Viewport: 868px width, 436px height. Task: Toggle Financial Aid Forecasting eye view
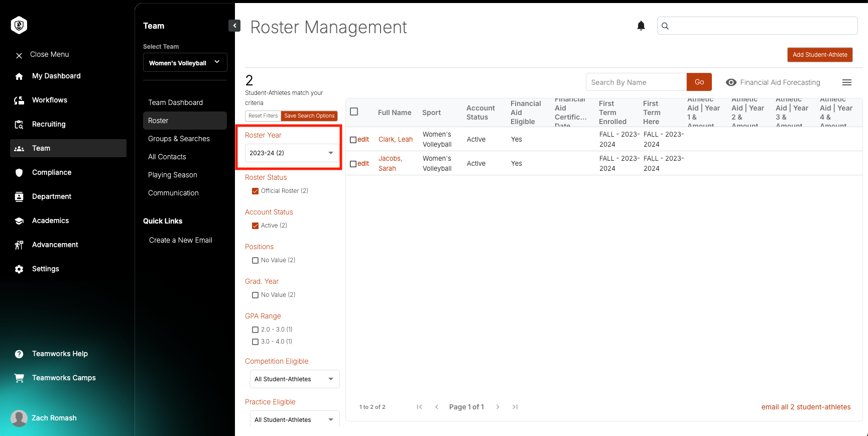[x=731, y=82]
